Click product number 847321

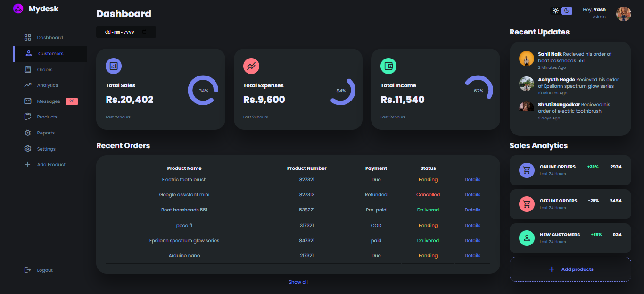[307, 240]
